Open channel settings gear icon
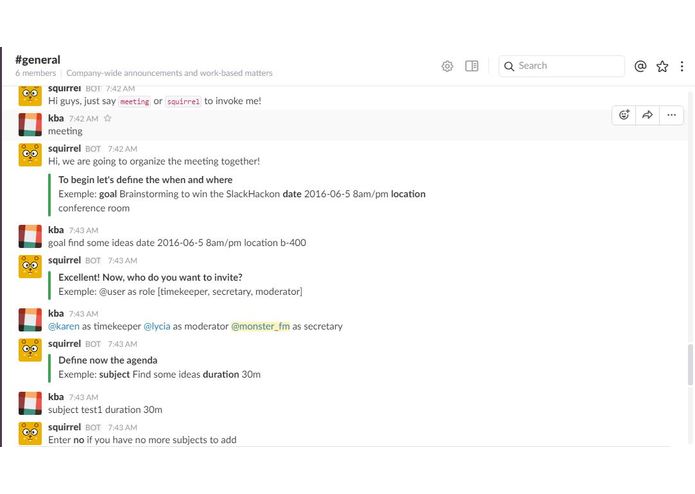 coord(447,66)
